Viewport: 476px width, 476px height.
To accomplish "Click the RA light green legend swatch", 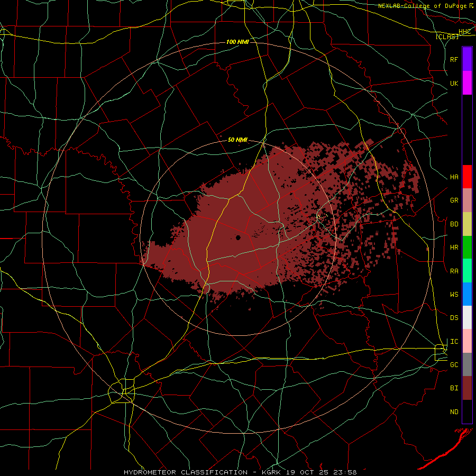I will (467, 271).
